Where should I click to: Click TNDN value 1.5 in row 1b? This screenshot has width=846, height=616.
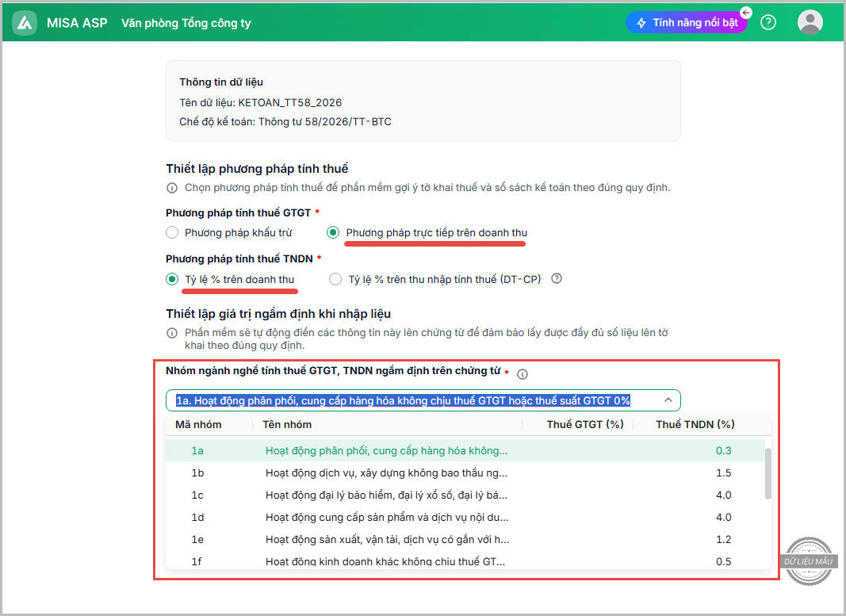(724, 473)
